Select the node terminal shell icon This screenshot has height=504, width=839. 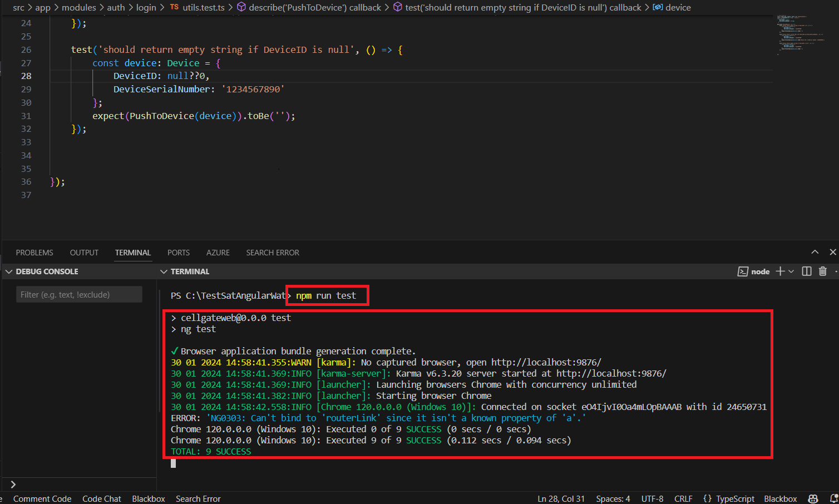pyautogui.click(x=743, y=271)
